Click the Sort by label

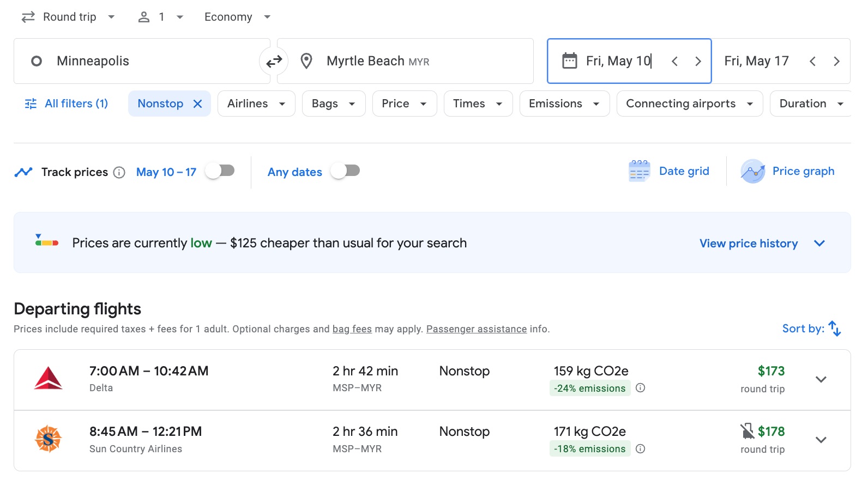coord(803,329)
